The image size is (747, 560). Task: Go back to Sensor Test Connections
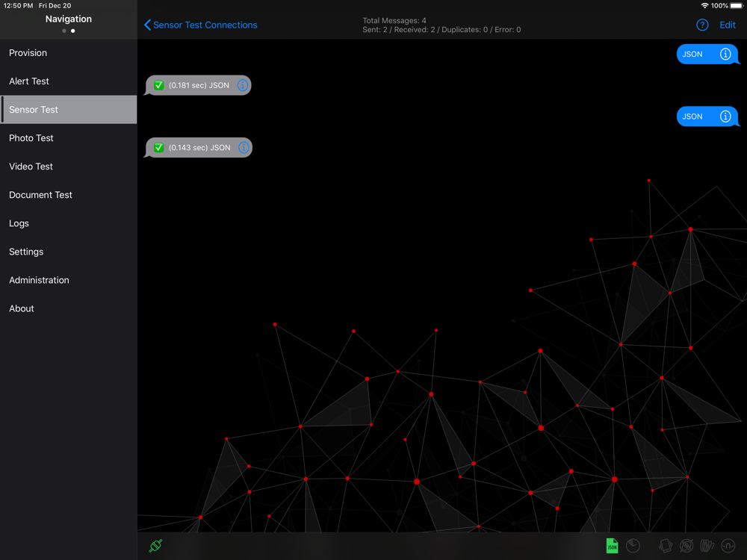click(x=200, y=25)
